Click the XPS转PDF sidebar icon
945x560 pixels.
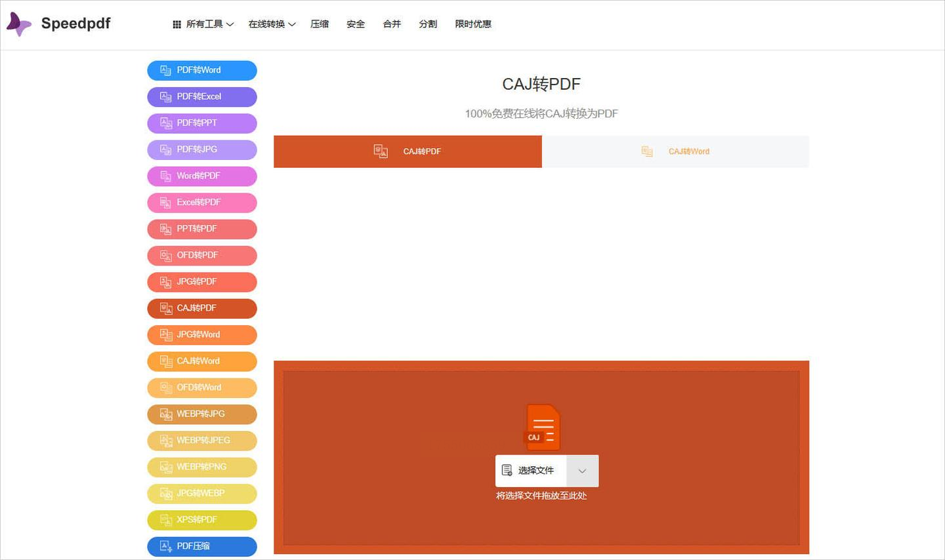[166, 520]
